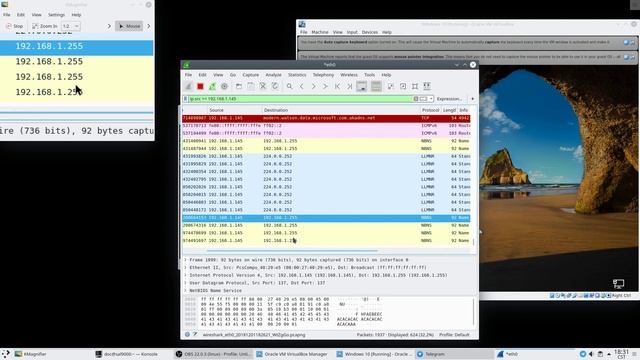Click the volume icon in system tray
The height and width of the screenshot is (360, 640).
click(591, 354)
